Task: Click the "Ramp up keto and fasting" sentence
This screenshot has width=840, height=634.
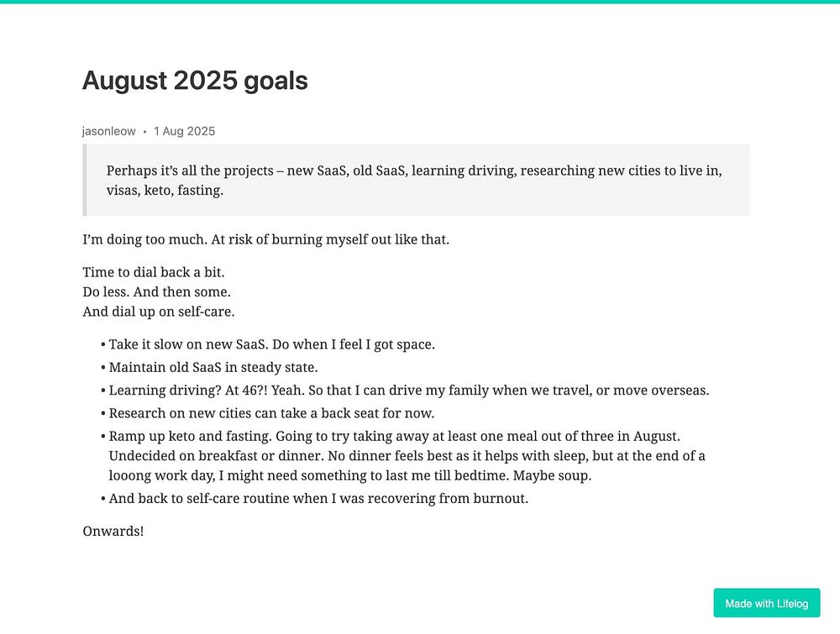Action: tap(190, 437)
